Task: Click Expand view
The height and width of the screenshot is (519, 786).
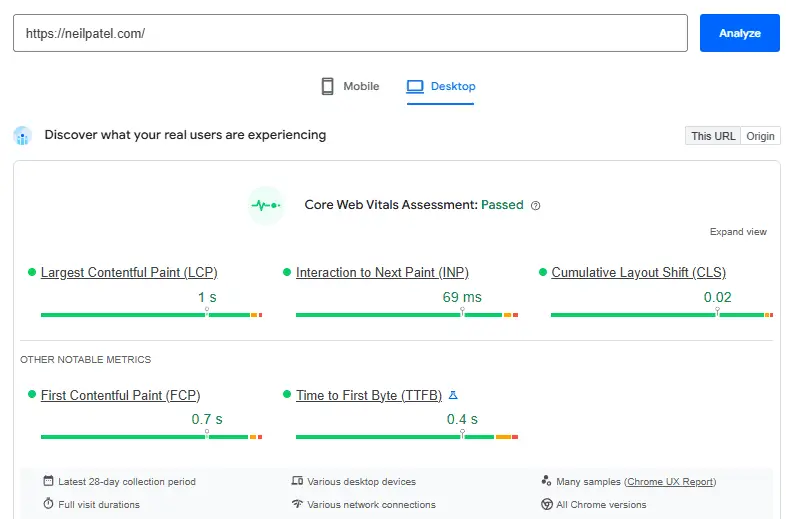Action: (x=738, y=232)
